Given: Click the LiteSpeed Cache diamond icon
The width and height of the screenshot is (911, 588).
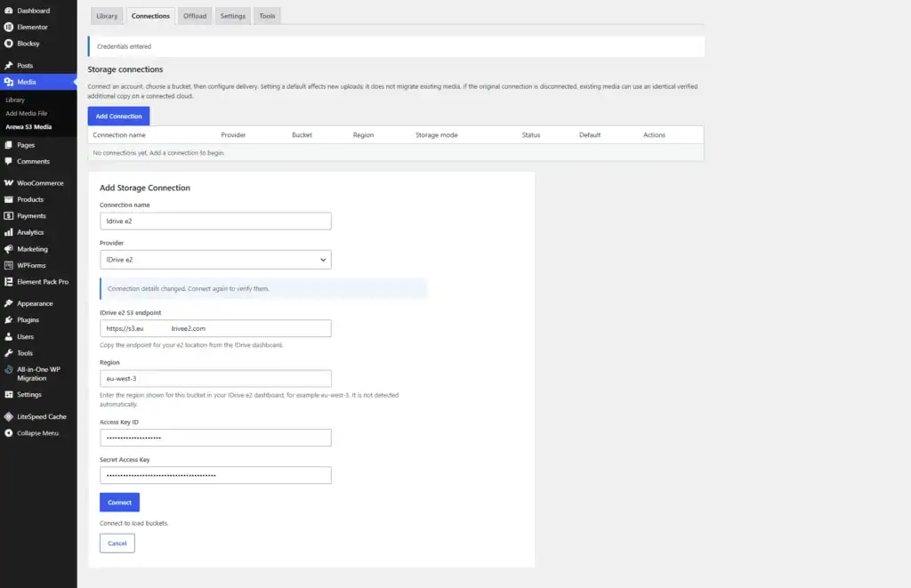Looking at the screenshot, I should (x=9, y=416).
